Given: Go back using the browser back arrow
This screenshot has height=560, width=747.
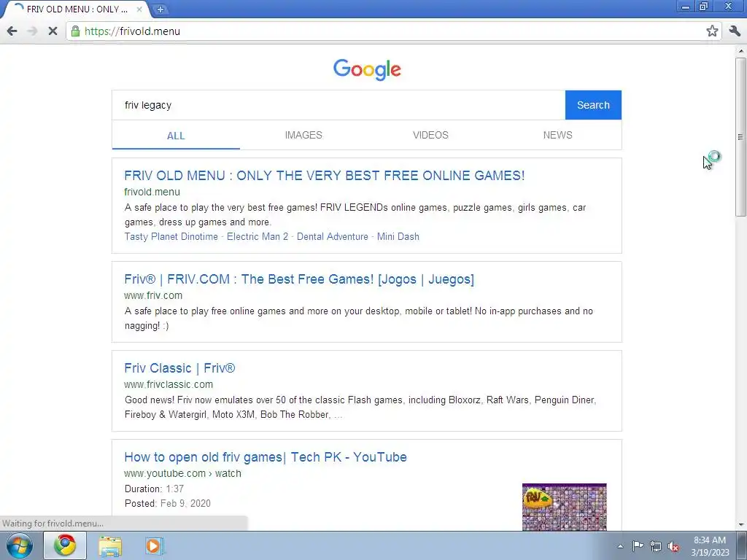Looking at the screenshot, I should (x=12, y=31).
